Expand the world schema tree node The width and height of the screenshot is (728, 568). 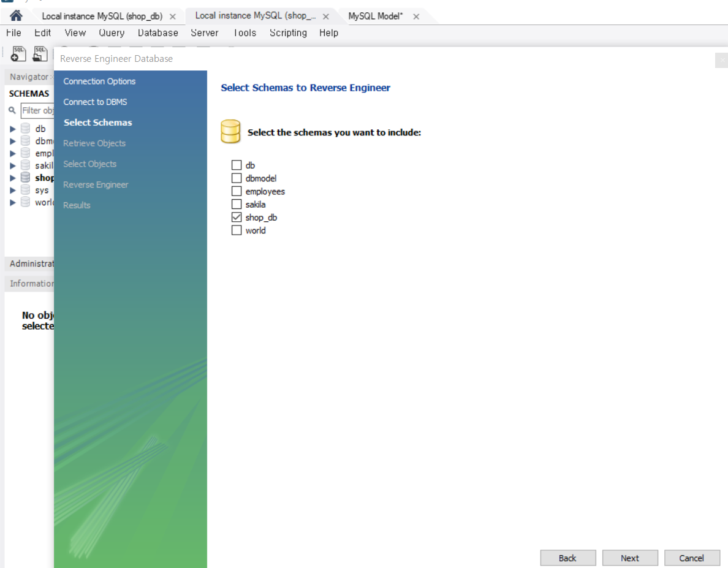pyautogui.click(x=12, y=202)
